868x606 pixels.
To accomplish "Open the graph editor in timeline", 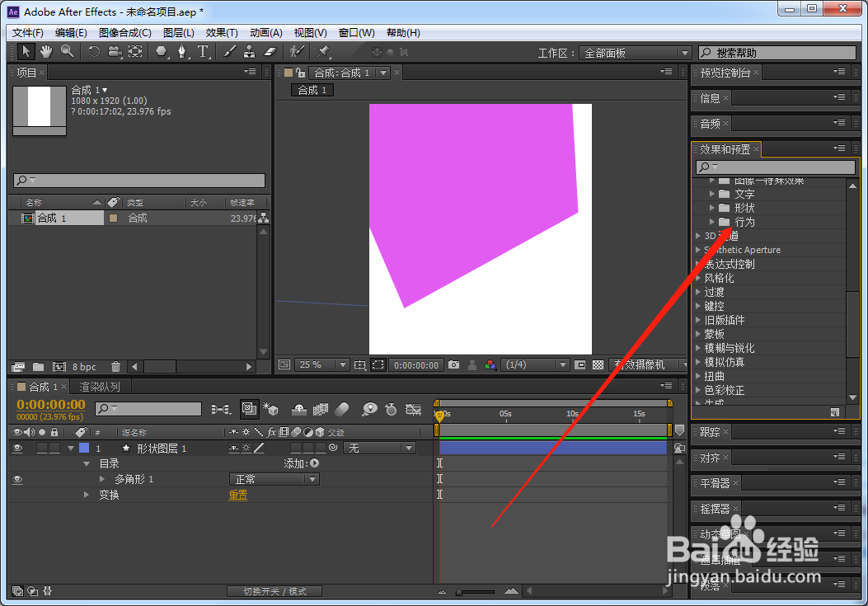I will click(x=414, y=409).
